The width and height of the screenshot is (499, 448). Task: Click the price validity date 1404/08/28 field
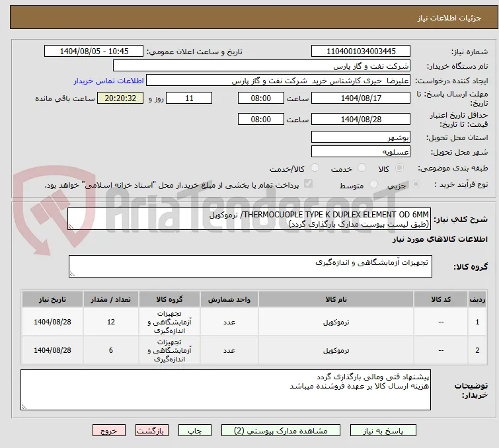(361, 120)
